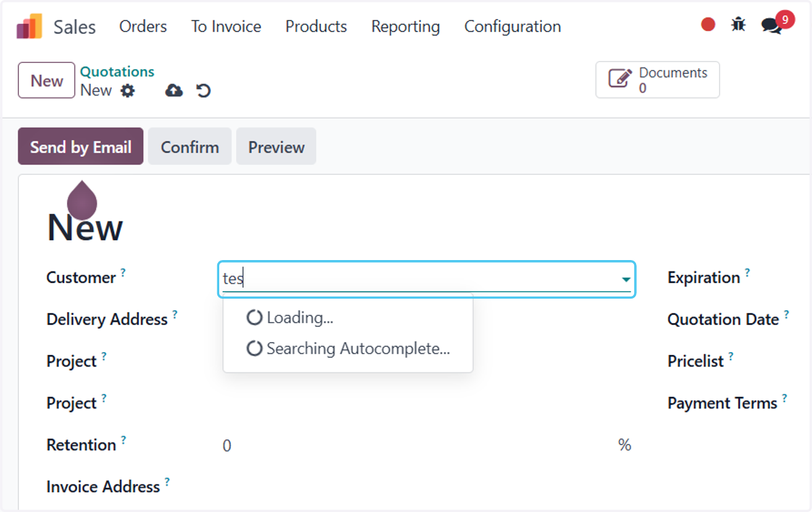812x512 pixels.
Task: Click the help mark next to Expiration
Action: 747,272
